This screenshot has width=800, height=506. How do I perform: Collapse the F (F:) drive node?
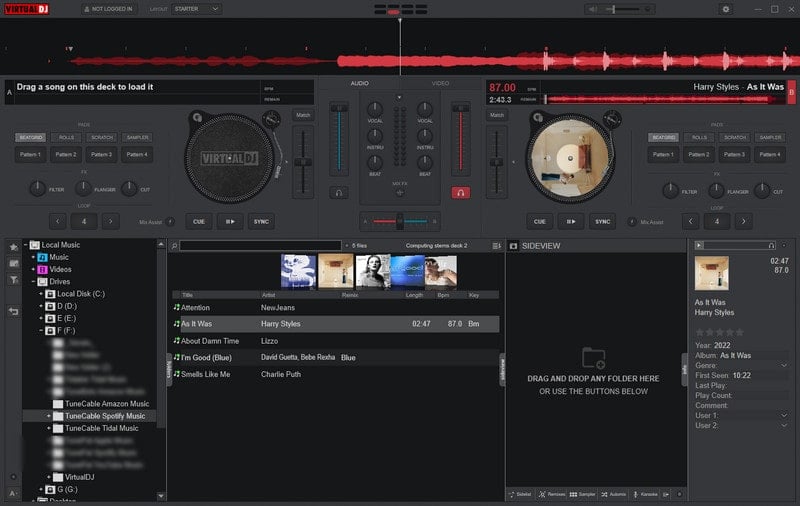tap(41, 331)
